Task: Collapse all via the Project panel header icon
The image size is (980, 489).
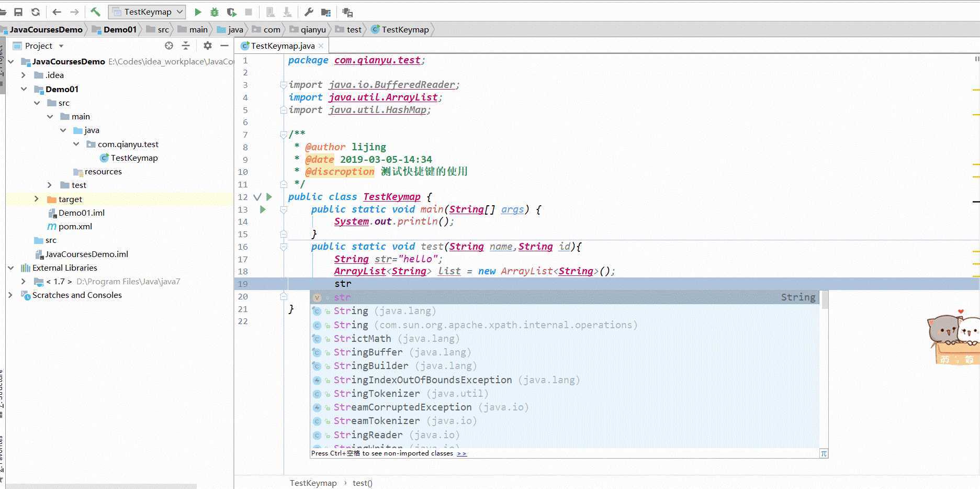Action: [x=186, y=46]
